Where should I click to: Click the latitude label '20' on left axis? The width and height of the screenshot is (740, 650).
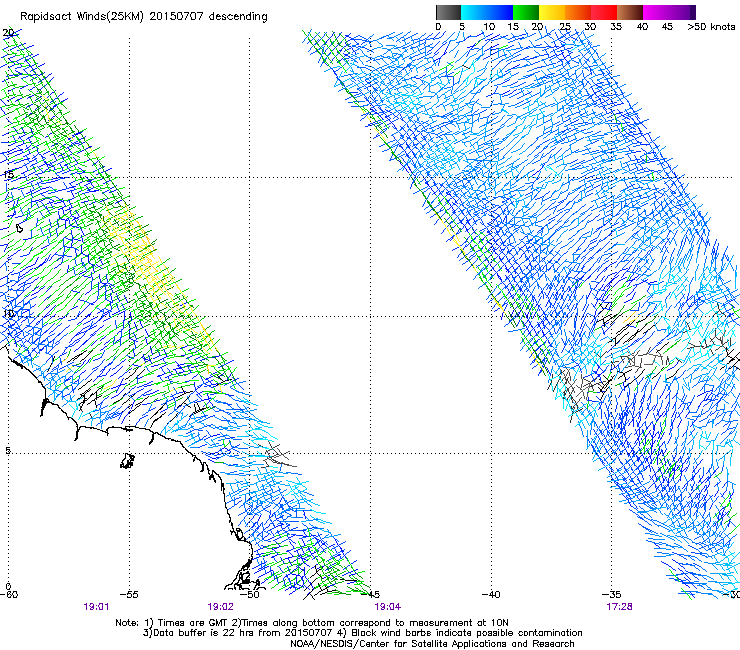(8, 33)
